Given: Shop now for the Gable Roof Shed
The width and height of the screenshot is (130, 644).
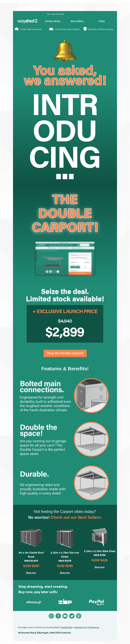Looking at the screenshot, I should click(31, 573).
